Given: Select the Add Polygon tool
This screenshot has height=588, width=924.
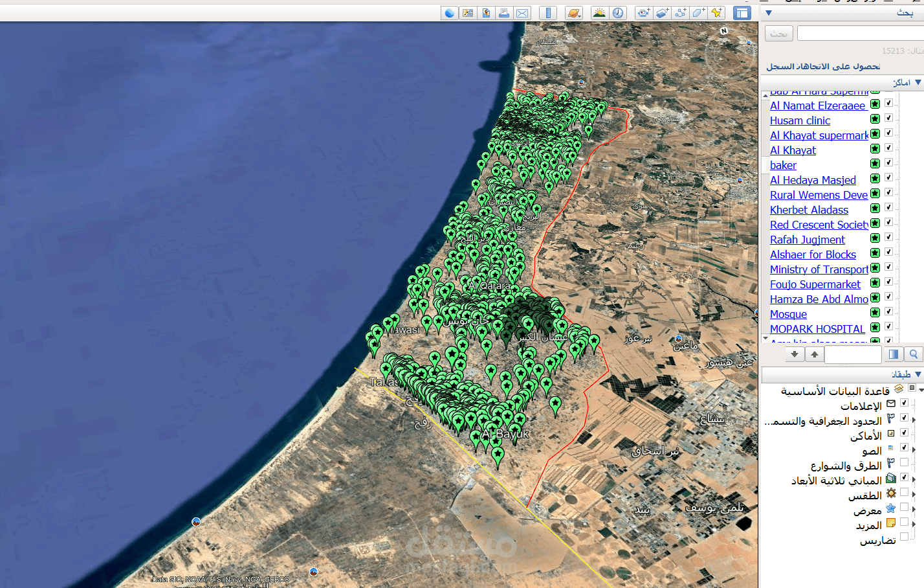Looking at the screenshot, I should [x=698, y=12].
